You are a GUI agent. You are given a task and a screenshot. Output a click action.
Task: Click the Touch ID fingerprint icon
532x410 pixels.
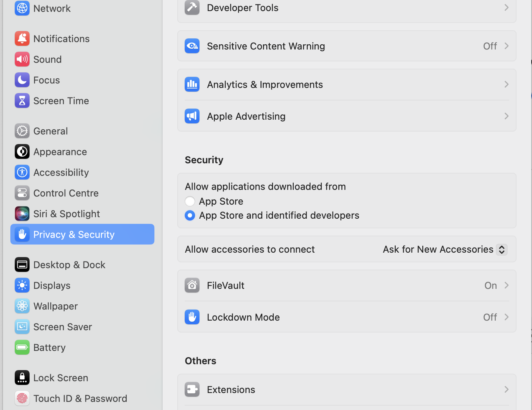point(22,399)
